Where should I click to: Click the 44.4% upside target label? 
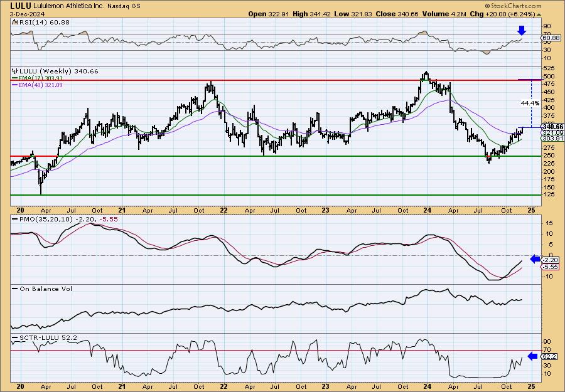530,103
